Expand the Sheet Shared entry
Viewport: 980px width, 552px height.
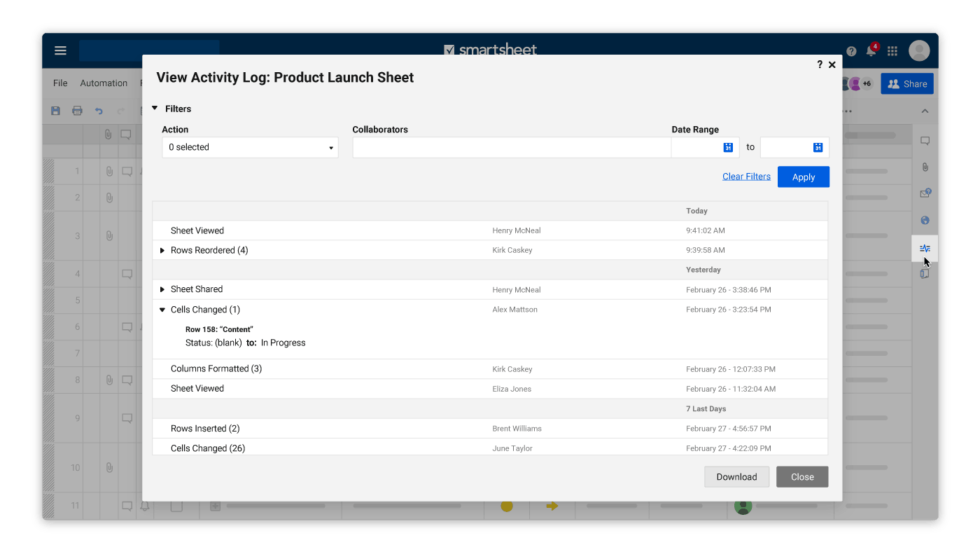click(x=162, y=289)
